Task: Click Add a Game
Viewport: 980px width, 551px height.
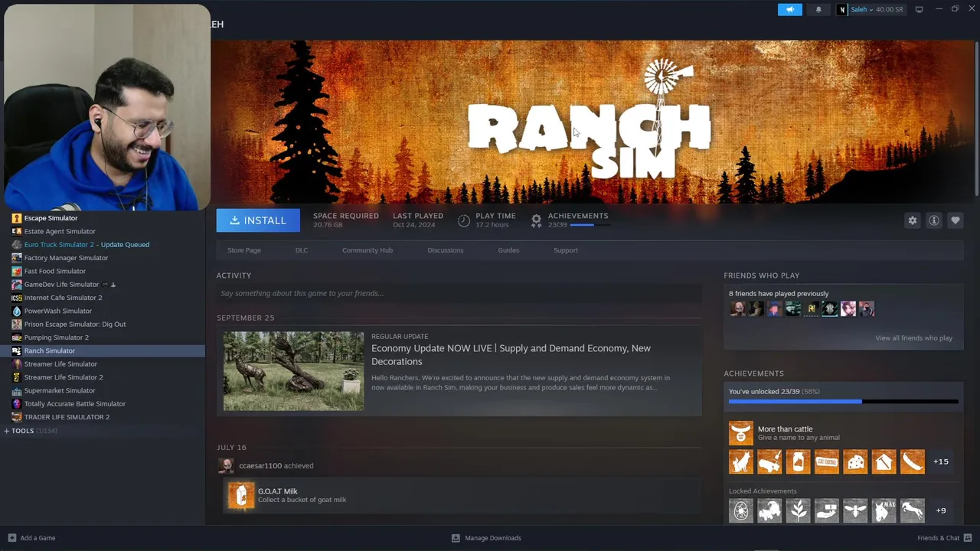Action: tap(31, 538)
